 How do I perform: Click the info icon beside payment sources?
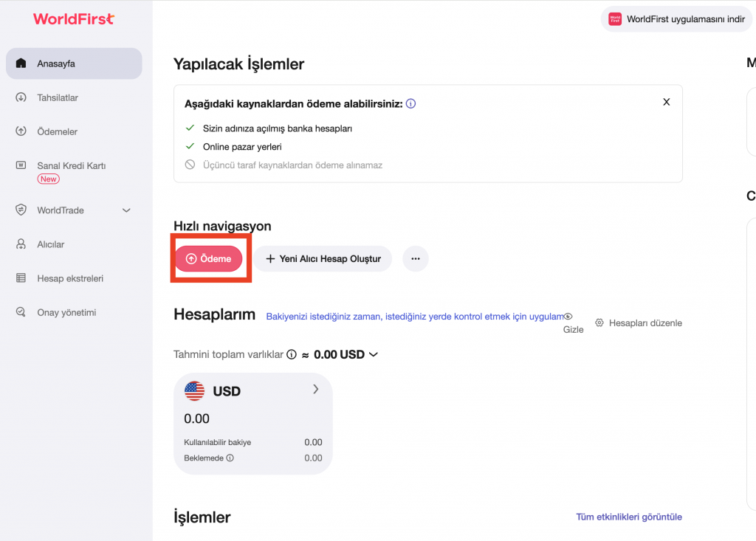(411, 104)
